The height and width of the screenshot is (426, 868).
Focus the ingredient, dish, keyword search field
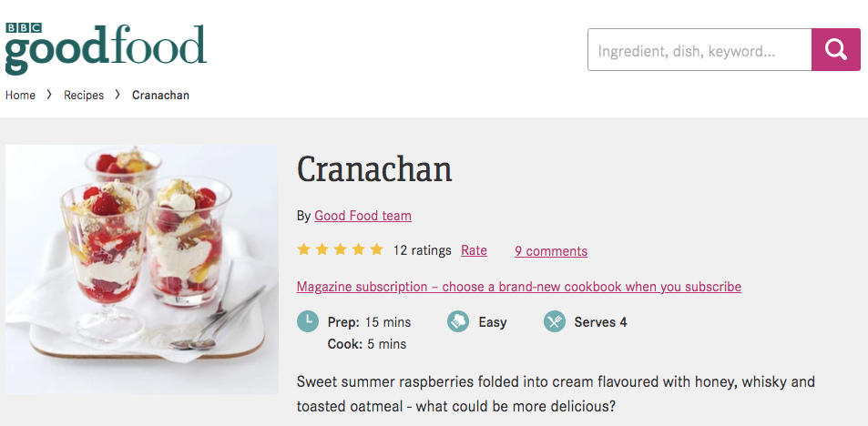[700, 50]
